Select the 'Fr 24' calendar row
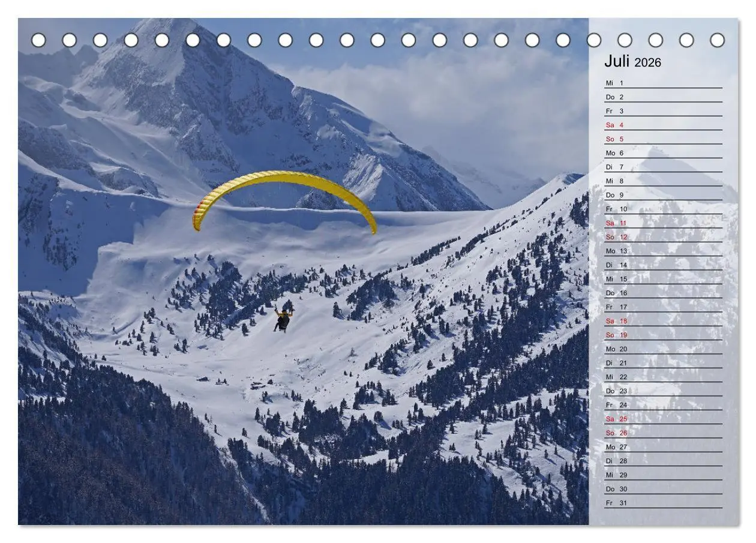Screen dimensions: 756x543 [663, 405]
